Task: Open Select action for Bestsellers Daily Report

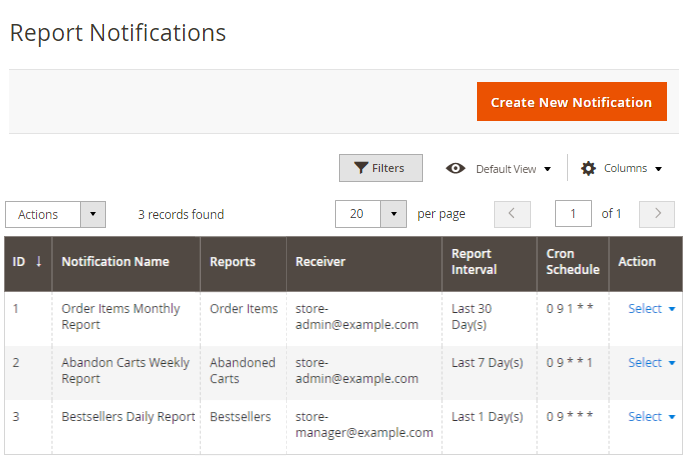Action: [x=651, y=417]
